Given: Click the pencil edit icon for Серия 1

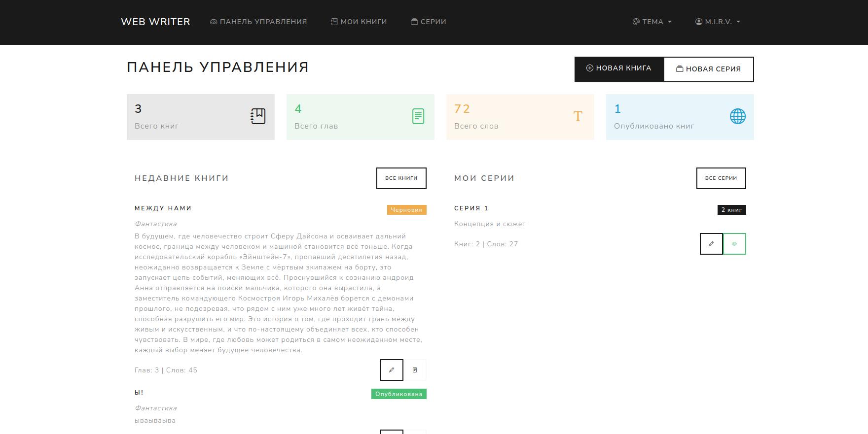Looking at the screenshot, I should (x=711, y=244).
